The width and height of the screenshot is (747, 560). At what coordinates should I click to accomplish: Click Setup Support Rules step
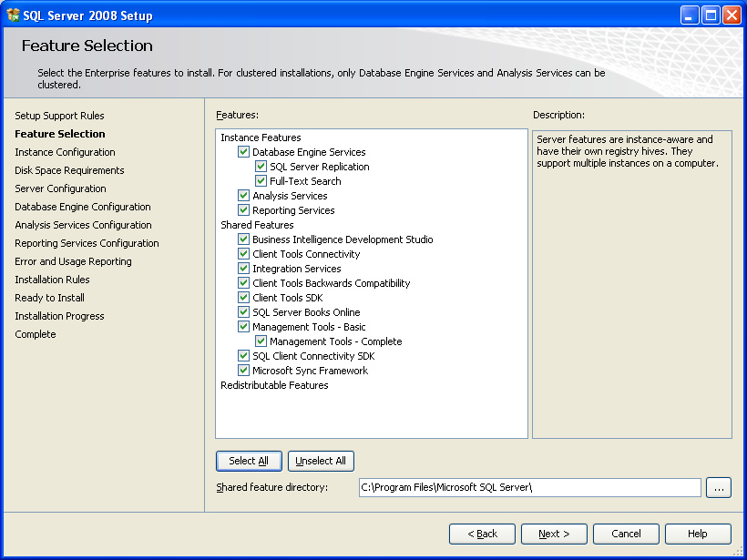click(x=59, y=116)
